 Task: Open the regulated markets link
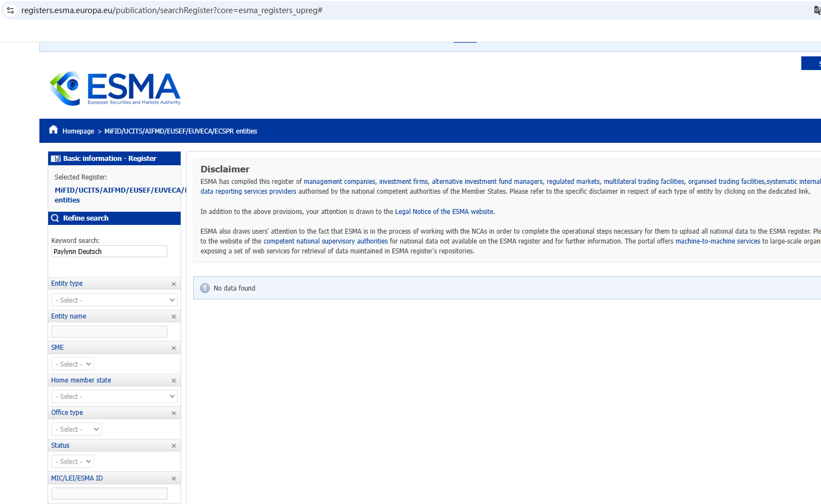pos(573,182)
